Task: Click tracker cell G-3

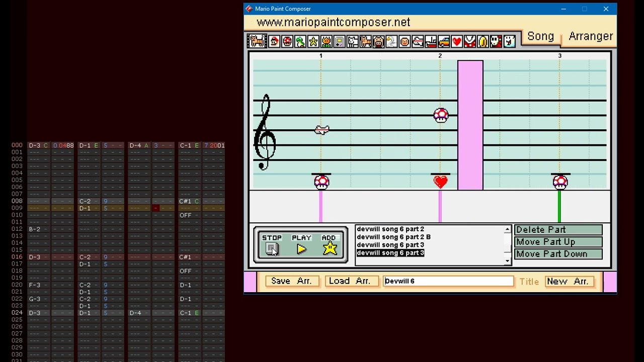Action: pos(35,299)
